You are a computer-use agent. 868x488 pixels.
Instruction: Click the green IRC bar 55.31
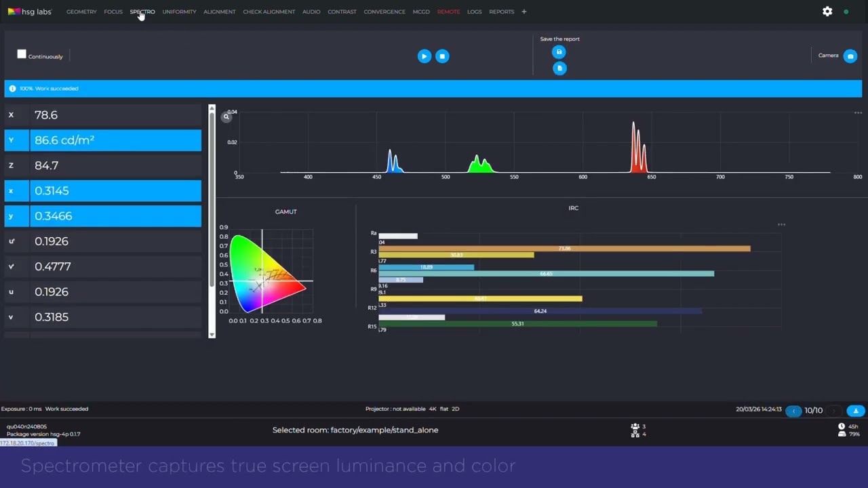click(x=517, y=324)
